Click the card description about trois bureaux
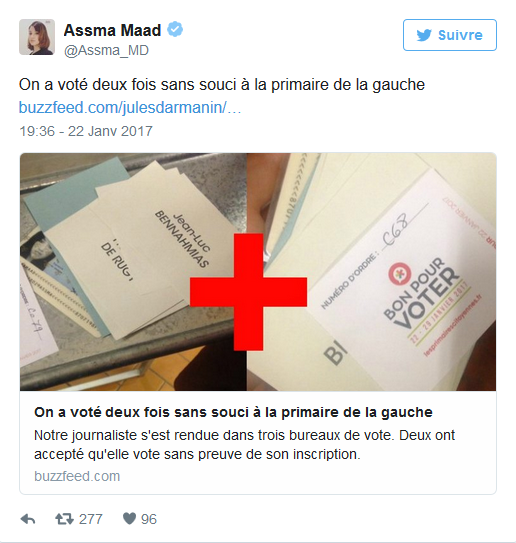This screenshot has width=516, height=543. 244,445
